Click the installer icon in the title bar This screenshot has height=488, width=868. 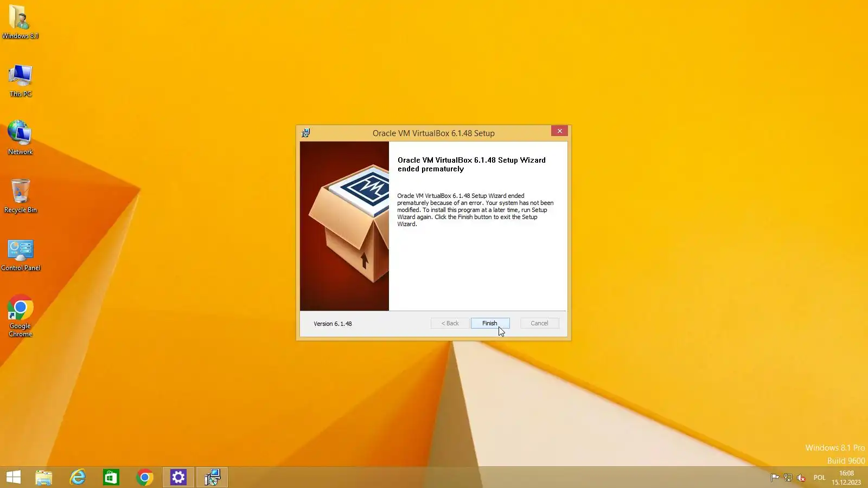[x=306, y=133]
